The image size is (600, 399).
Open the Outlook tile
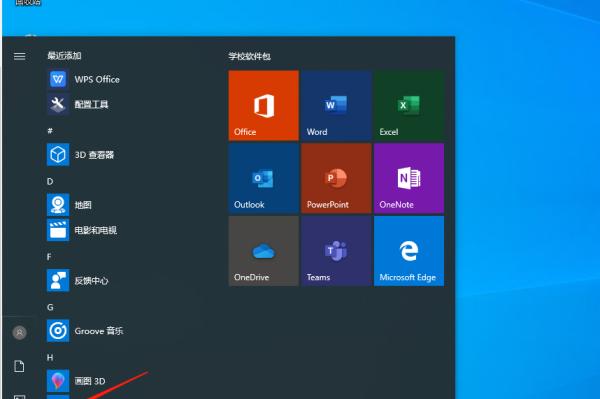point(263,178)
